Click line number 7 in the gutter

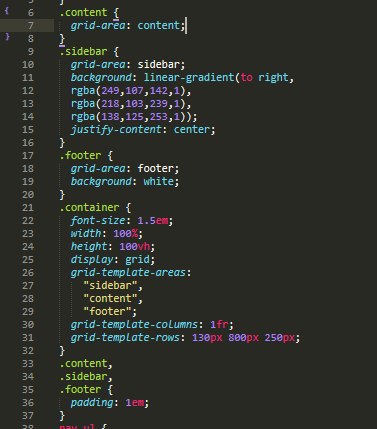point(31,26)
